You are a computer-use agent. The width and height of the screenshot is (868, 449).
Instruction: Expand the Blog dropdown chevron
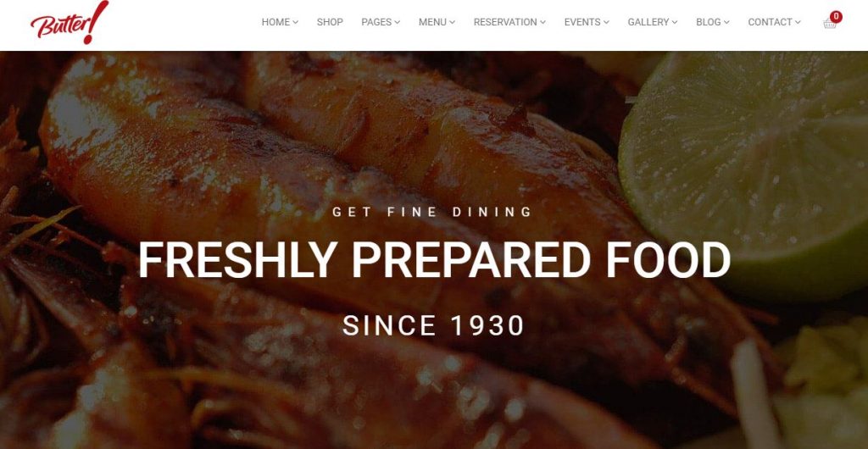tap(726, 22)
